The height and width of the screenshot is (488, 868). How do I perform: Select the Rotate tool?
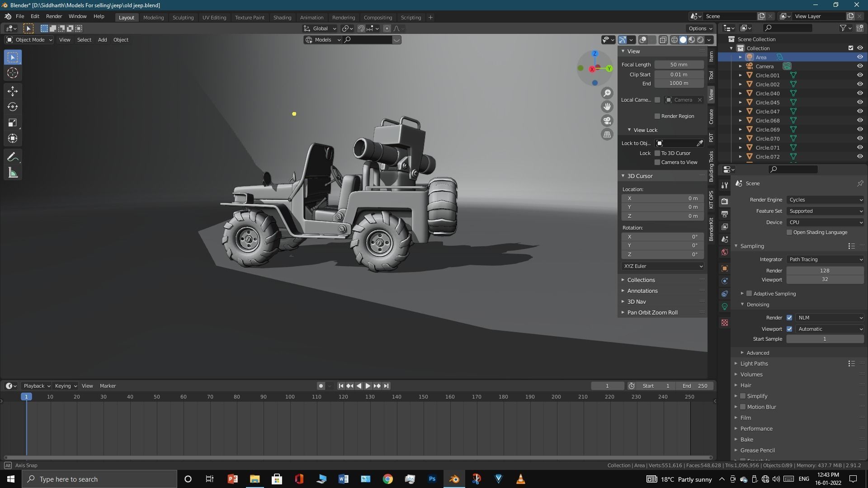(x=13, y=107)
